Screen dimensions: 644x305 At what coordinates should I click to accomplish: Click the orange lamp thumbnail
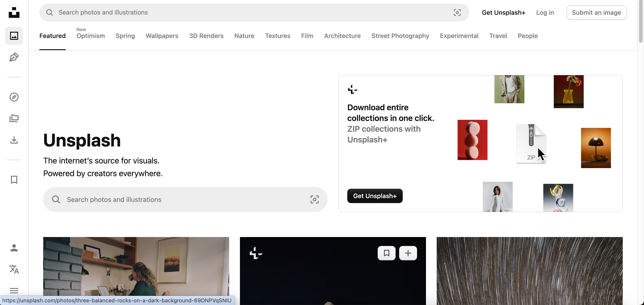pos(596,148)
